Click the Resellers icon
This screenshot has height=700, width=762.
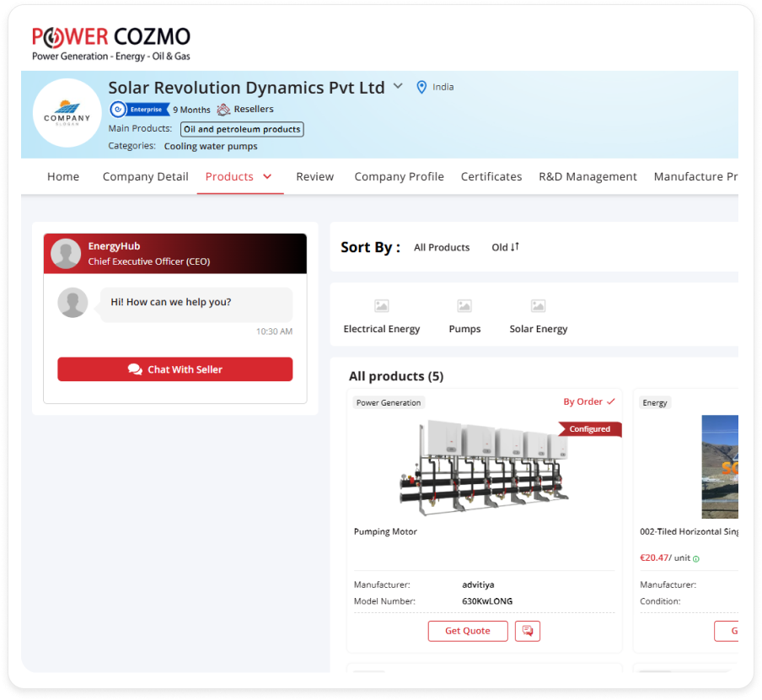coord(223,110)
